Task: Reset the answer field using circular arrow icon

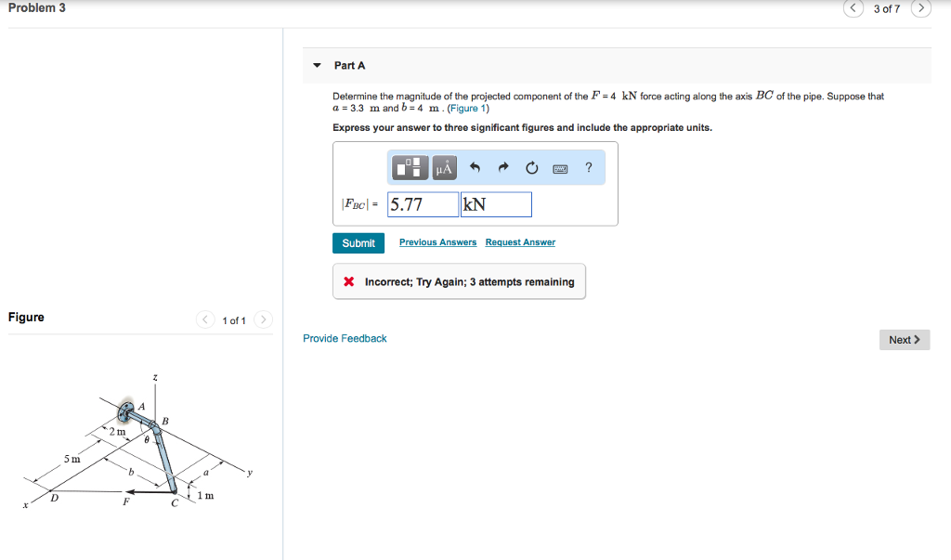Action: (x=532, y=167)
